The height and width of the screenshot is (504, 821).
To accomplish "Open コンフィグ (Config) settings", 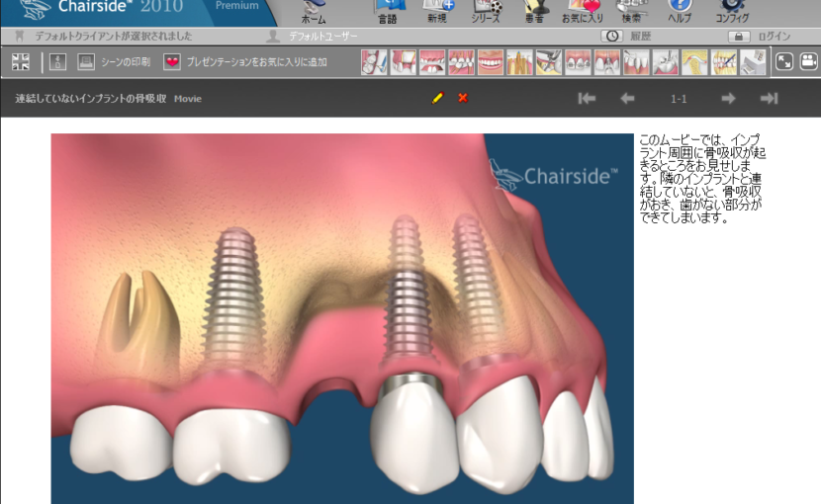I will (x=732, y=12).
